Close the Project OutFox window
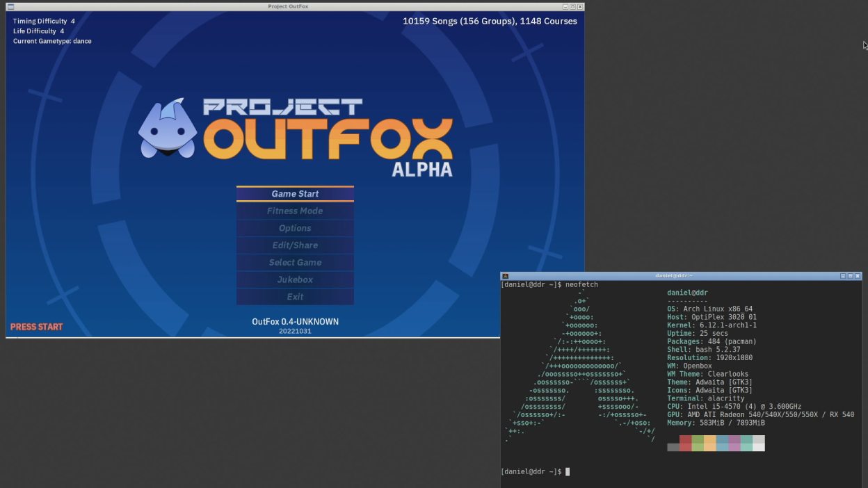The image size is (868, 488). (580, 6)
